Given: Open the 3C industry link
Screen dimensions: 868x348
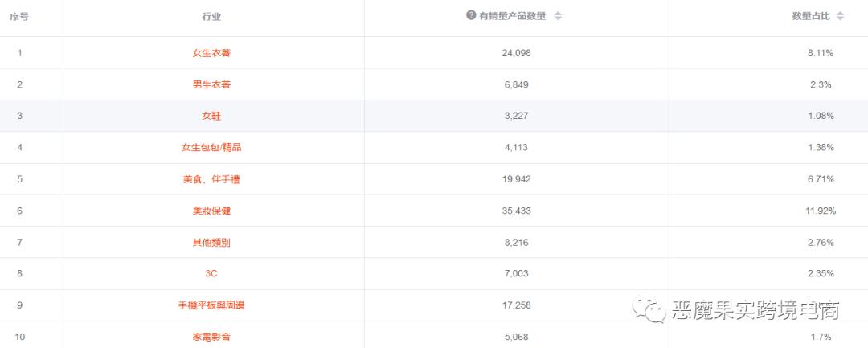Looking at the screenshot, I should 211,274.
